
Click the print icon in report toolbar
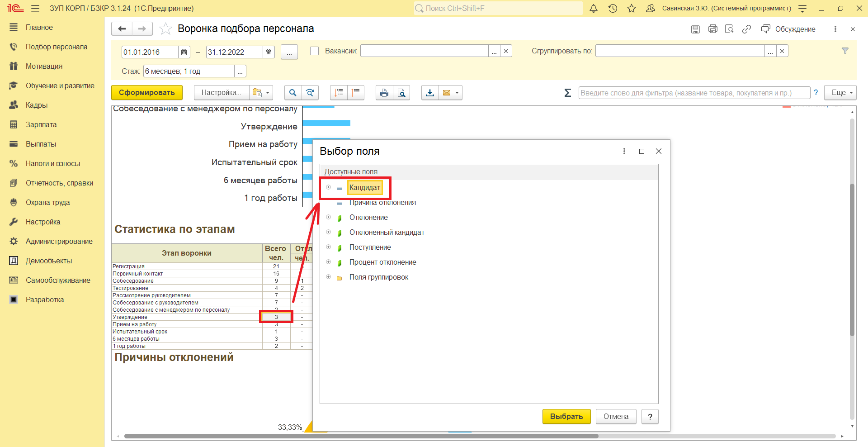[384, 93]
